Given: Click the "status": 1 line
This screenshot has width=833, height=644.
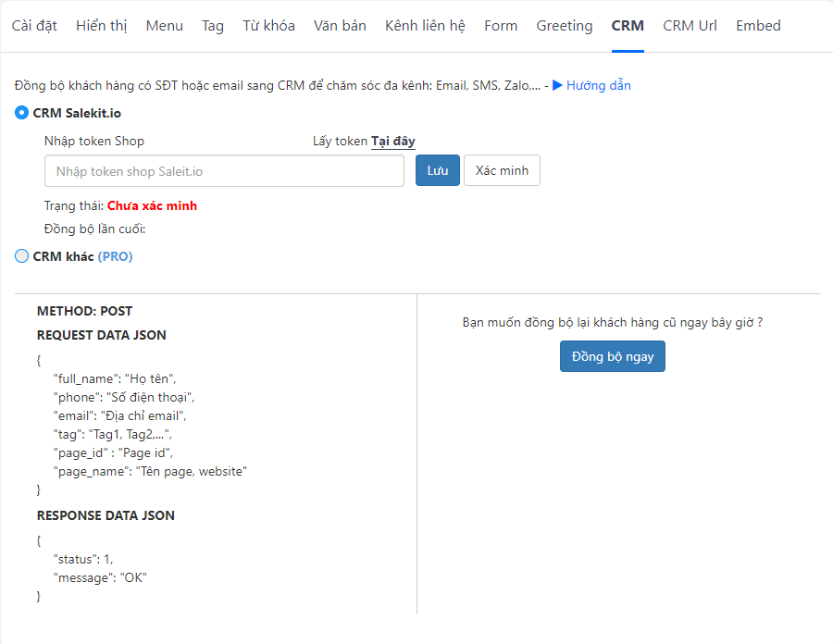Looking at the screenshot, I should point(83,559).
